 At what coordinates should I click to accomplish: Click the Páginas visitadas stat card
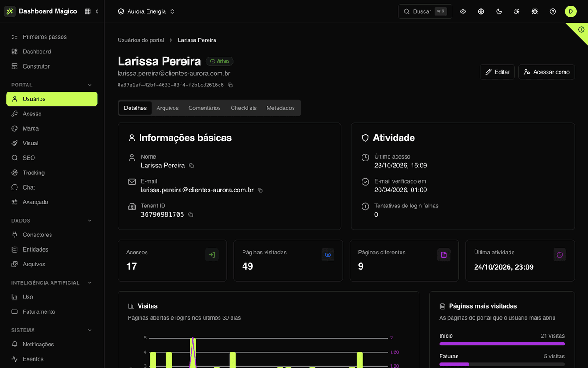coord(288,260)
